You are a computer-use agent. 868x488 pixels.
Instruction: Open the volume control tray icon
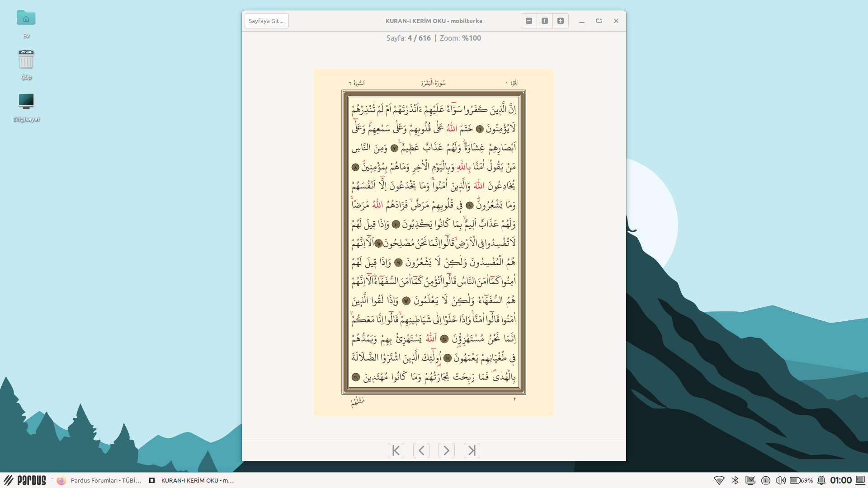coord(781,480)
